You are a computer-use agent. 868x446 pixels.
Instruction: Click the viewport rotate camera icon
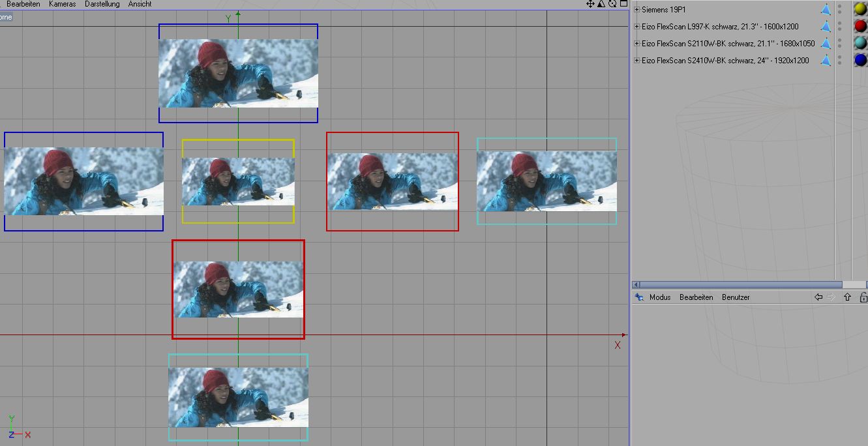(612, 4)
